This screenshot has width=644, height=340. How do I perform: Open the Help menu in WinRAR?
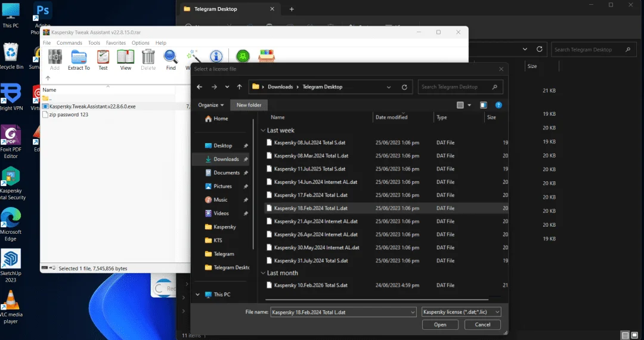pyautogui.click(x=161, y=43)
